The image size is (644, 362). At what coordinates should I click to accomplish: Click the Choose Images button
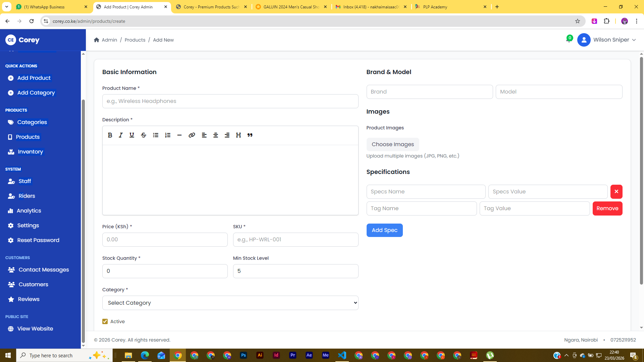(x=392, y=144)
